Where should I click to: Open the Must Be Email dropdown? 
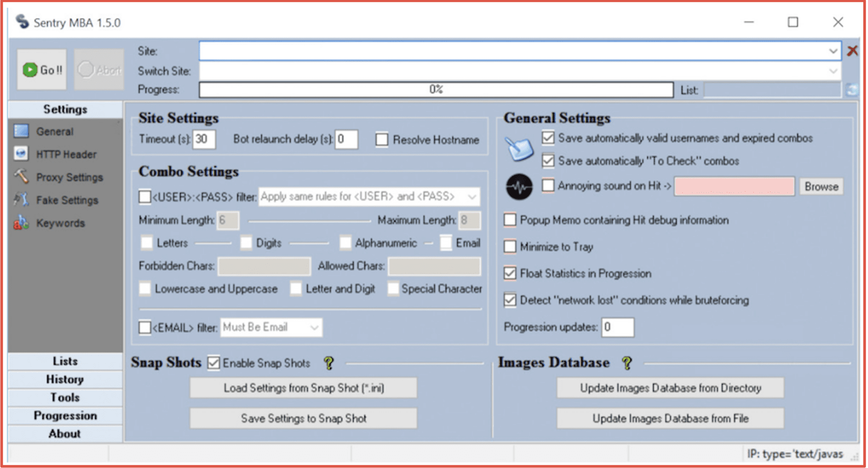click(x=271, y=328)
